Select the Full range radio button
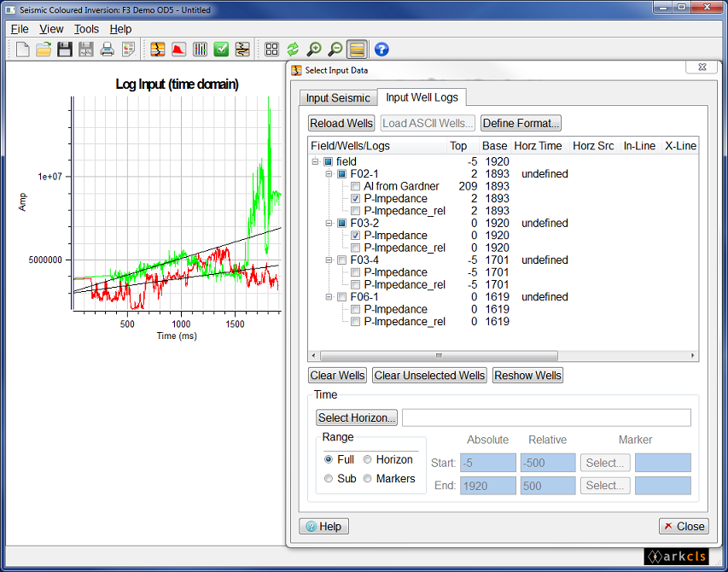The height and width of the screenshot is (572, 728). coord(329,459)
